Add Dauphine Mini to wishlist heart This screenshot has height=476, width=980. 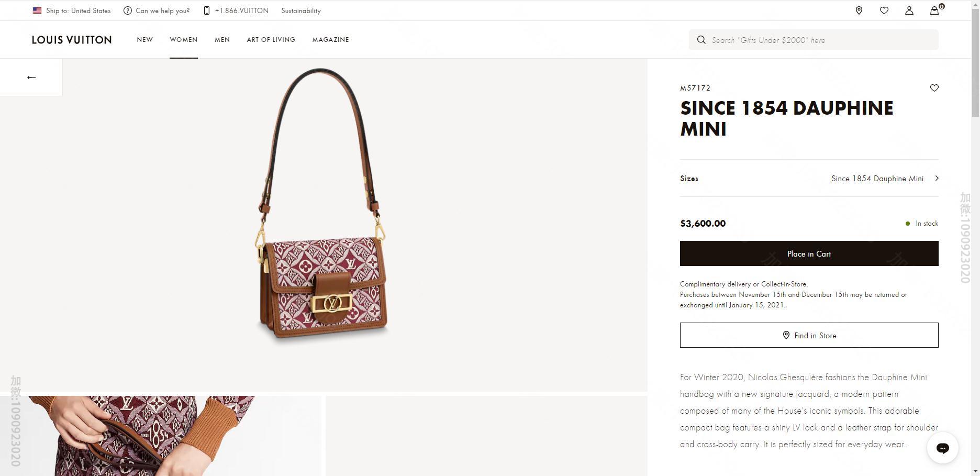(x=934, y=88)
